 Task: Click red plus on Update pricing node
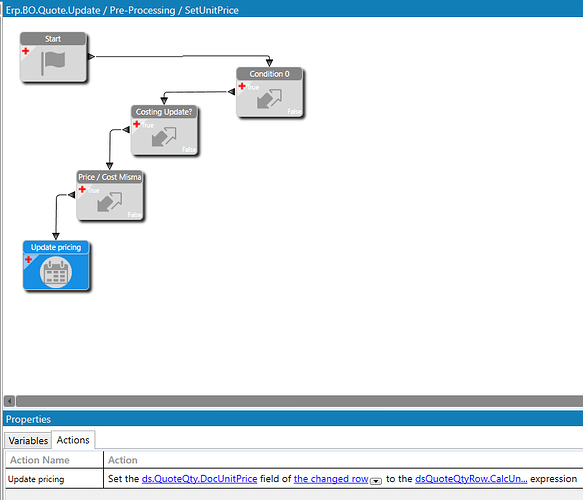pos(28,259)
